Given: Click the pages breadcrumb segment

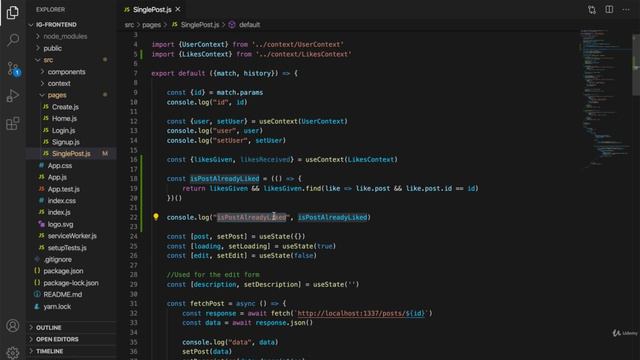Looking at the screenshot, I should (151, 24).
